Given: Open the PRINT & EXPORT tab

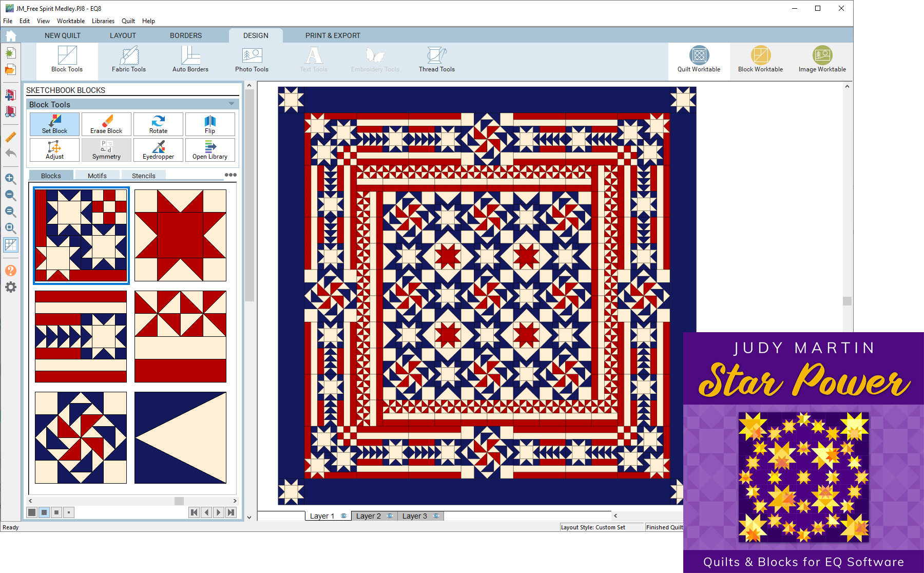Looking at the screenshot, I should (333, 35).
